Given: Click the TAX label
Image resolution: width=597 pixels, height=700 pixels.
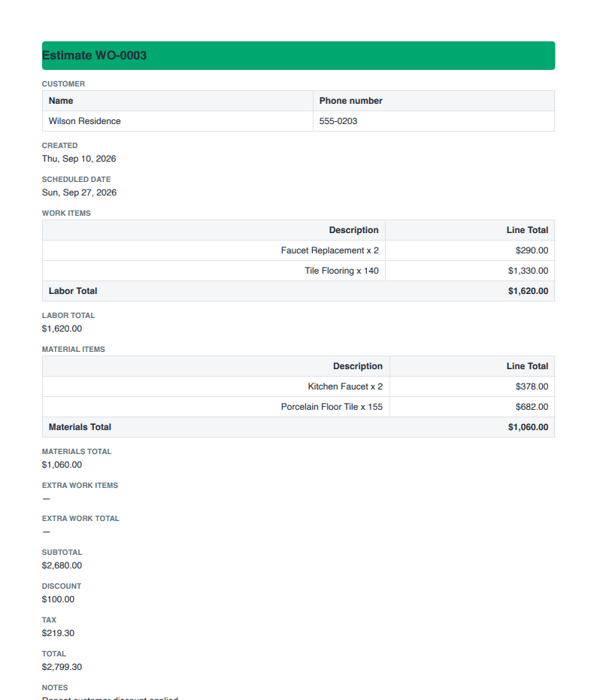Looking at the screenshot, I should (x=49, y=620).
